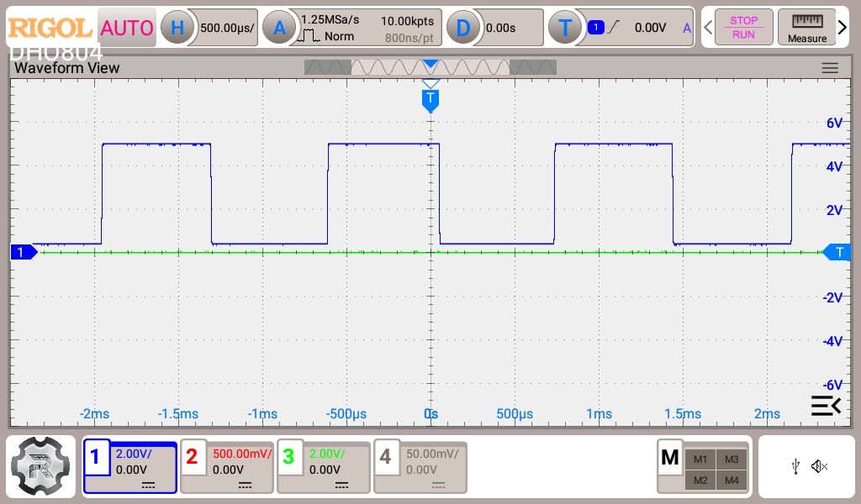Open the Waveform View hamburger menu
861x504 pixels.
click(830, 68)
